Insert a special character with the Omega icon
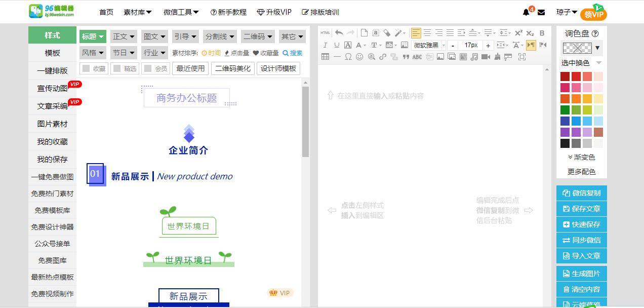 [x=348, y=57]
